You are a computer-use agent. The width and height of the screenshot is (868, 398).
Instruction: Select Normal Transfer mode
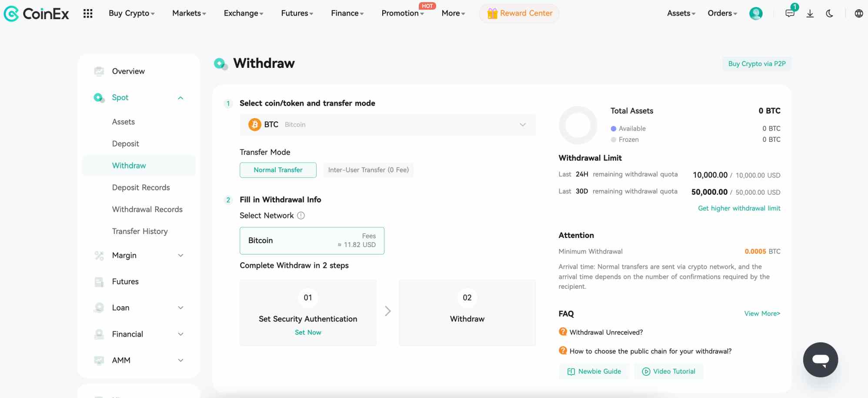[x=278, y=170]
